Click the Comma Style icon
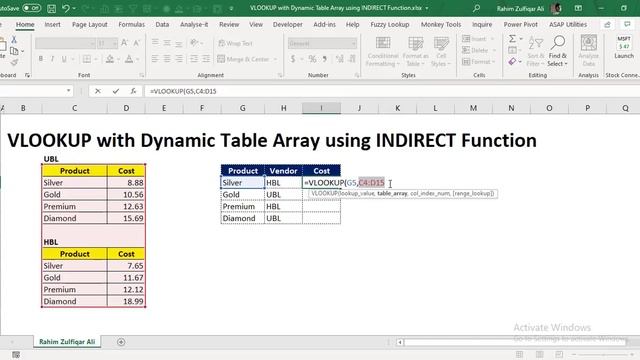The image size is (640, 360). click(x=325, y=59)
